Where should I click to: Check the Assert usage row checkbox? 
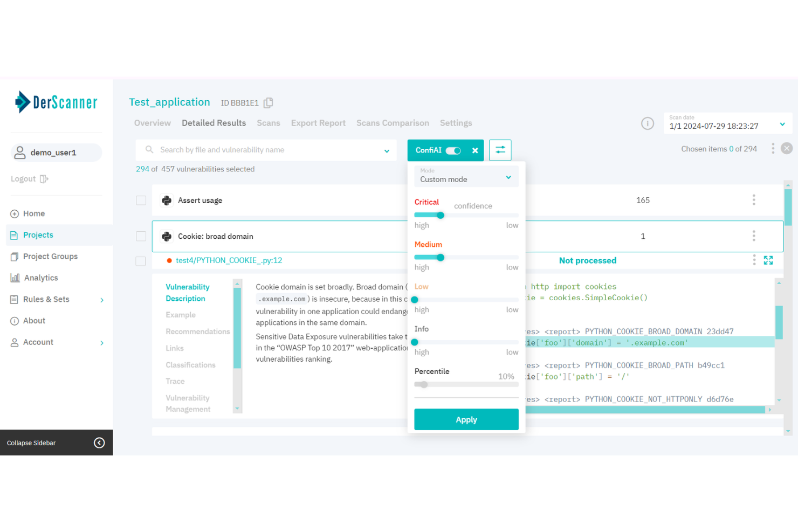point(141,200)
